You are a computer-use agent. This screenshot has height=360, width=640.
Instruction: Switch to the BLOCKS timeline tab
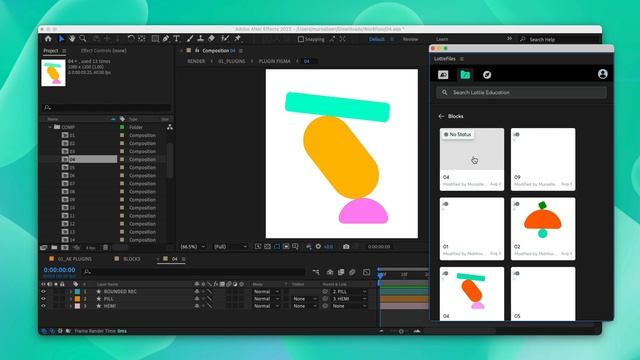[x=132, y=259]
